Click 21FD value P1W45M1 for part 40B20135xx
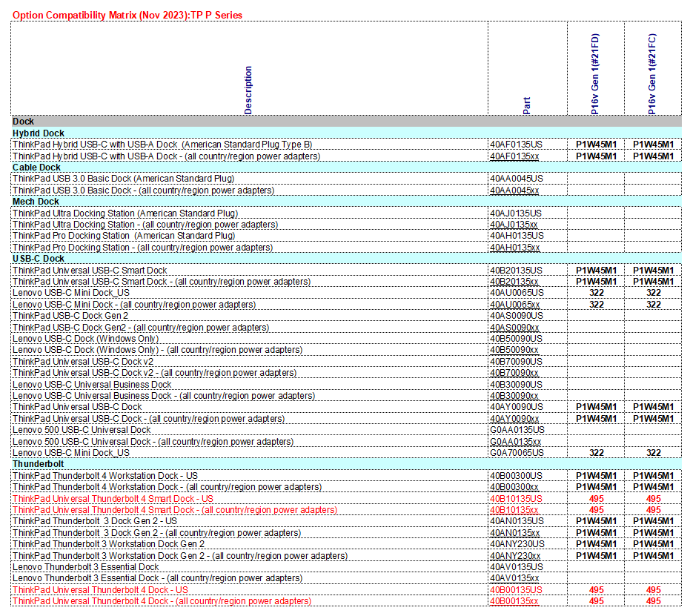The width and height of the screenshot is (690, 616). pyautogui.click(x=597, y=282)
